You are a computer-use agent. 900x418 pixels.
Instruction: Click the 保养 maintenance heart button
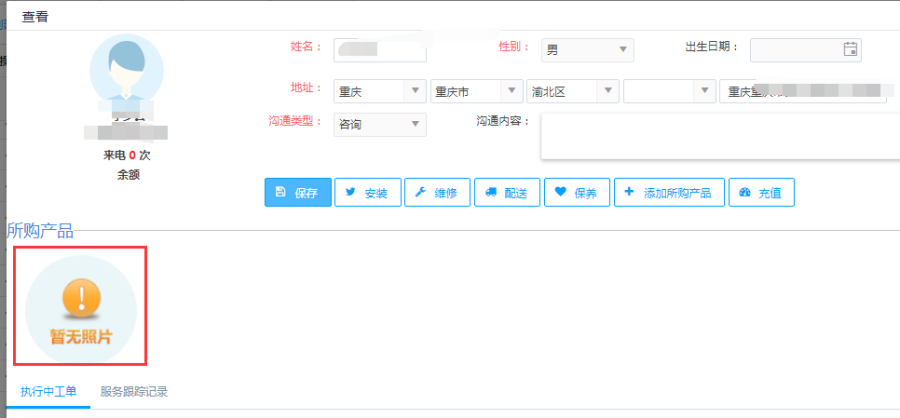(x=577, y=193)
